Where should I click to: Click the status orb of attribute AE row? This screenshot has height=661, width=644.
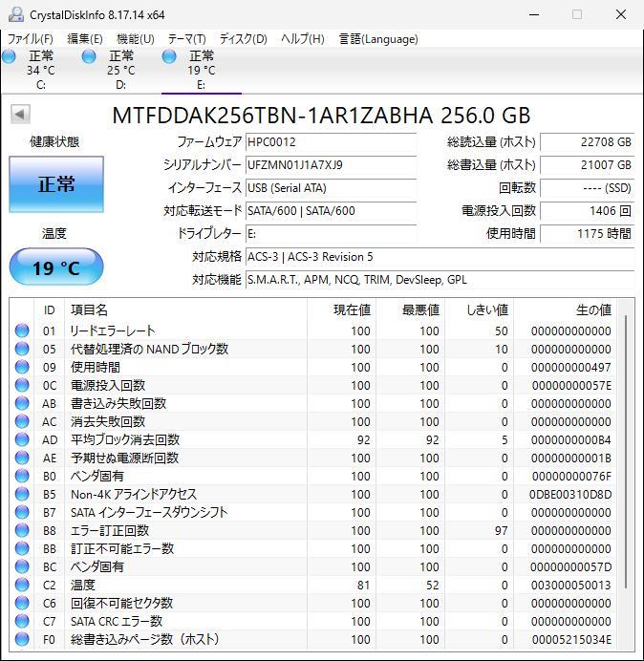(22, 458)
